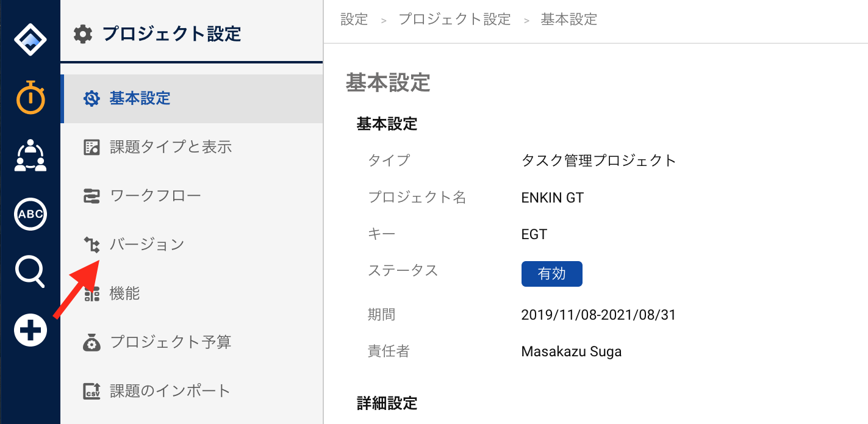Click the 課題タイプと表示 icon
The image size is (868, 424).
tap(91, 147)
